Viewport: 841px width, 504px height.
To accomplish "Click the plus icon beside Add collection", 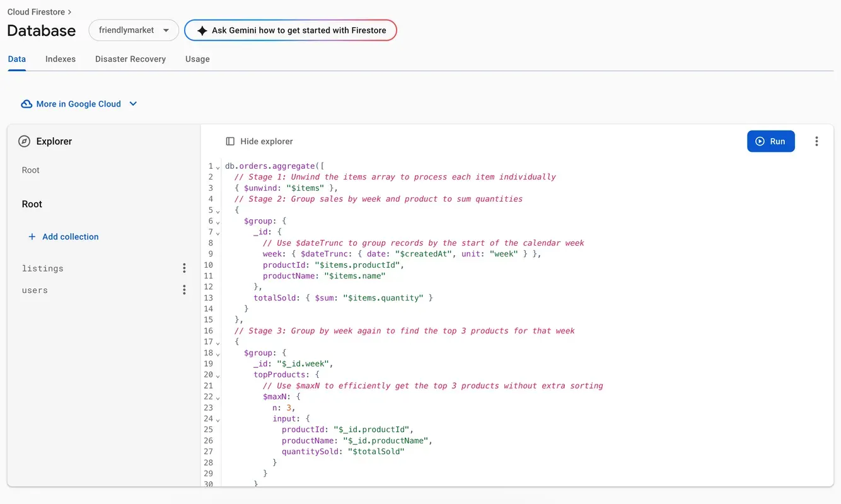I will [32, 237].
